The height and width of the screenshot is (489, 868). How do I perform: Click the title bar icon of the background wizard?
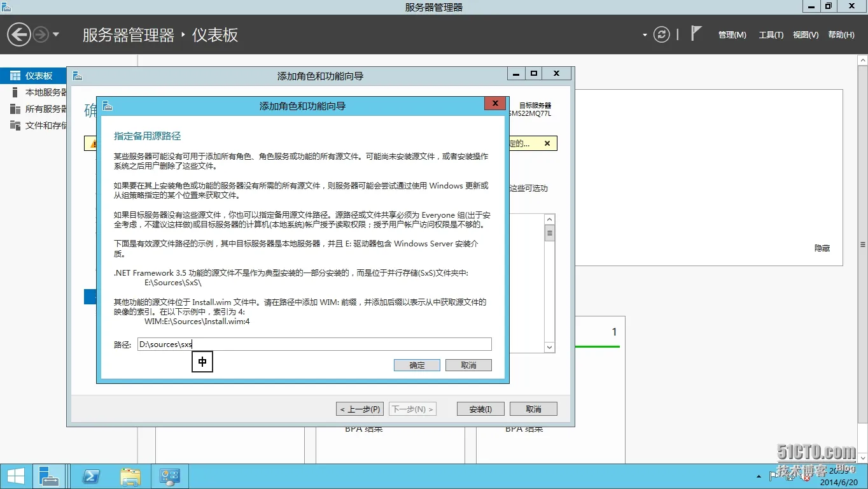78,76
